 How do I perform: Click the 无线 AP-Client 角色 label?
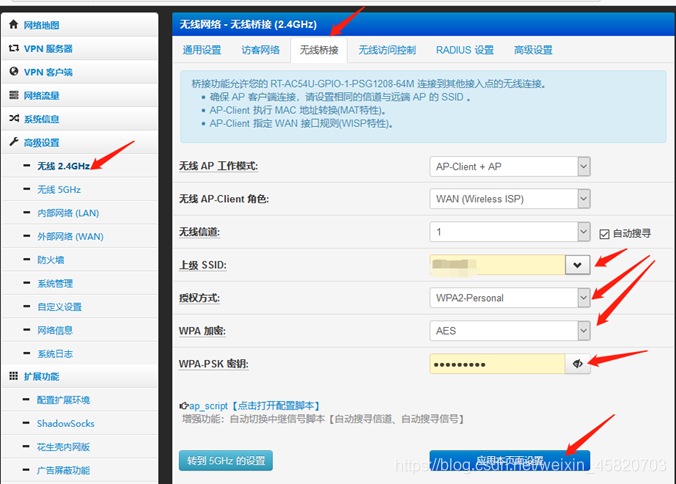(x=224, y=199)
